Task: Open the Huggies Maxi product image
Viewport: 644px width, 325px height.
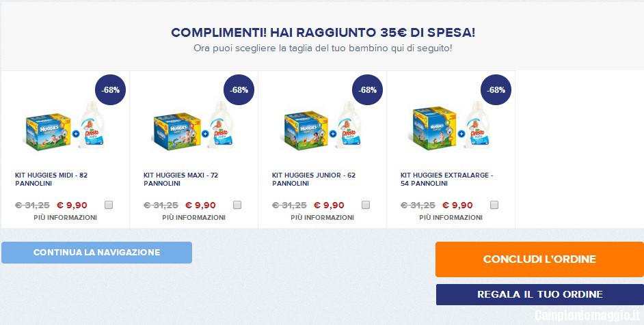Action: coord(192,128)
